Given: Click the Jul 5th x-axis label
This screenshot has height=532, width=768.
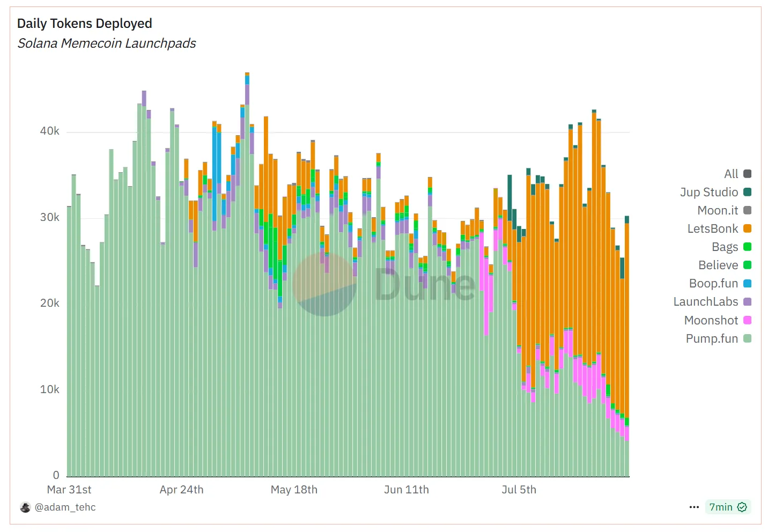Looking at the screenshot, I should (x=519, y=490).
